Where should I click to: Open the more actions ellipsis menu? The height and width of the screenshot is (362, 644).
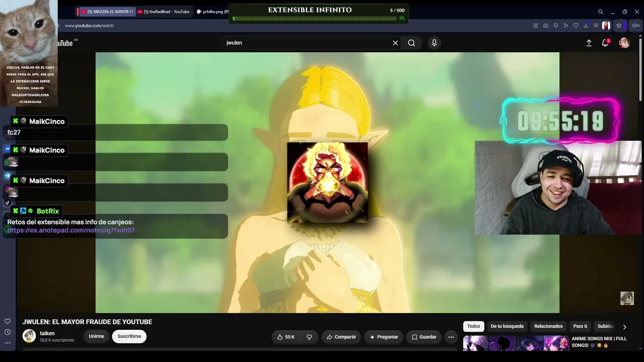(x=451, y=337)
